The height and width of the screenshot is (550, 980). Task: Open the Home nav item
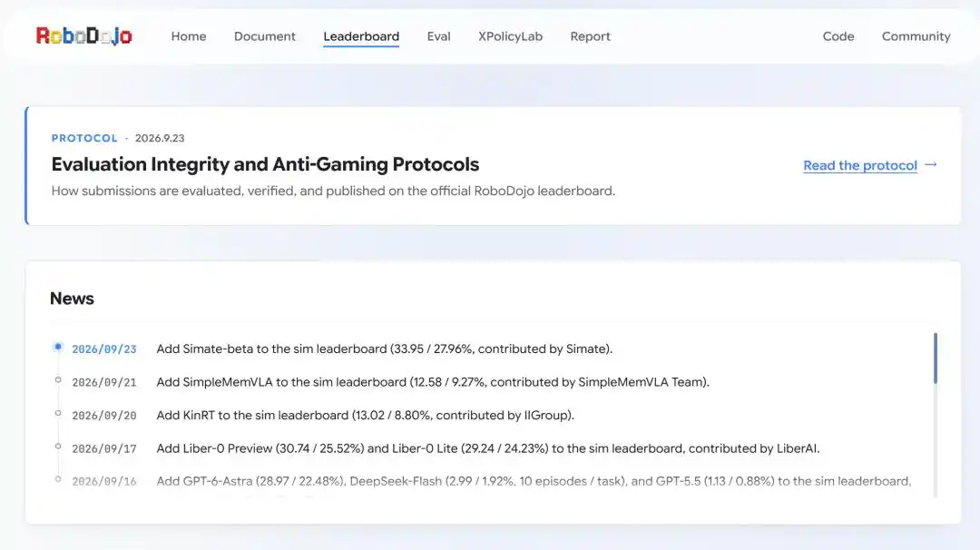[x=189, y=36]
